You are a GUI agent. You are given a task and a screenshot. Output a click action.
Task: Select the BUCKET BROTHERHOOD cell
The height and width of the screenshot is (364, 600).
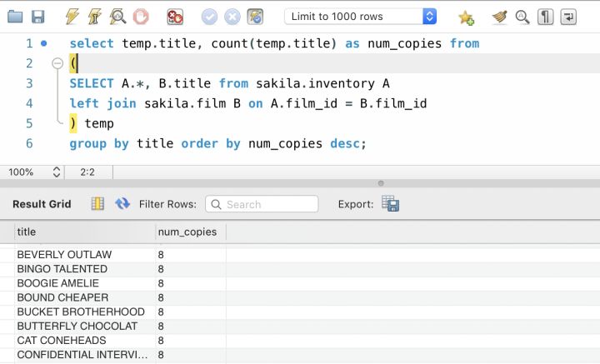coord(85,312)
